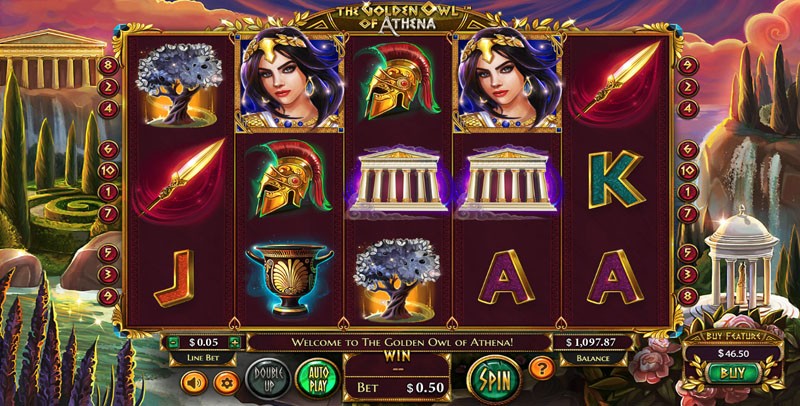Buy the feature for $46.50
Viewport: 800px width, 406px height.
coord(733,373)
